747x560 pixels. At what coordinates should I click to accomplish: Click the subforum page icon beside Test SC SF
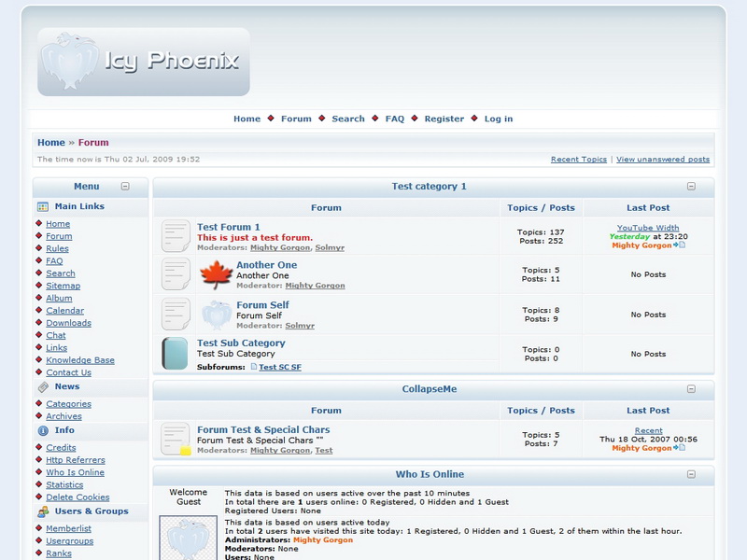[253, 367]
